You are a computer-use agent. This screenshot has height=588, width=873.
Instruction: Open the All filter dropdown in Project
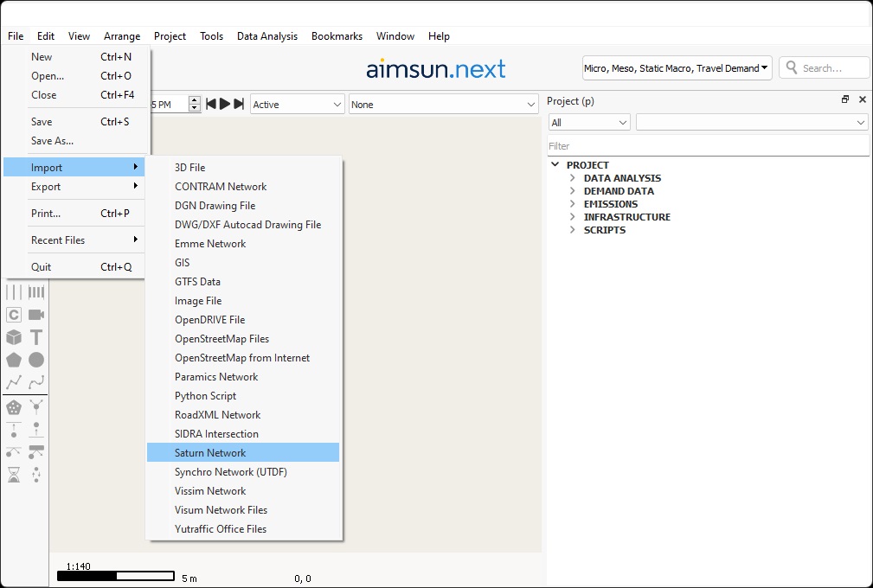click(x=589, y=123)
